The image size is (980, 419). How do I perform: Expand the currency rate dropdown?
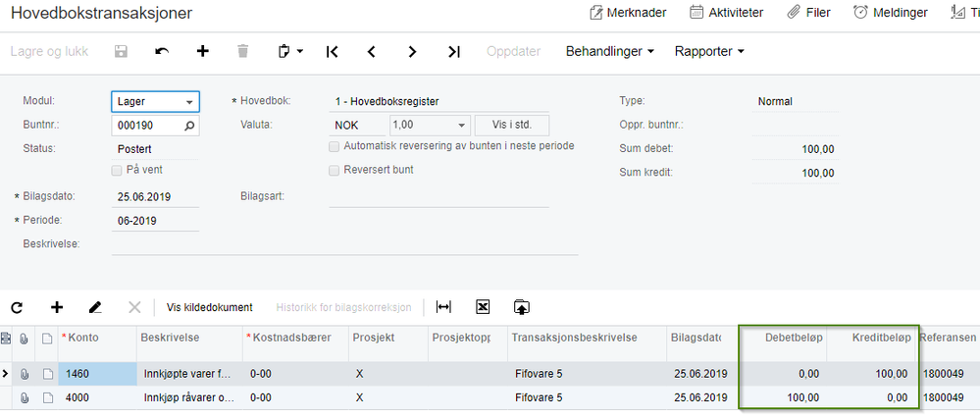coord(461,126)
